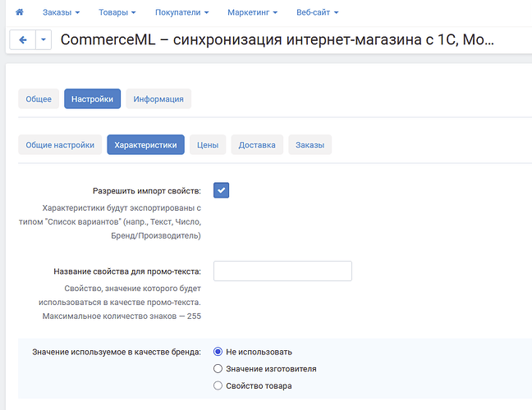Click the home icon in navbar
Viewport: 532px width, 410px height.
click(x=20, y=12)
